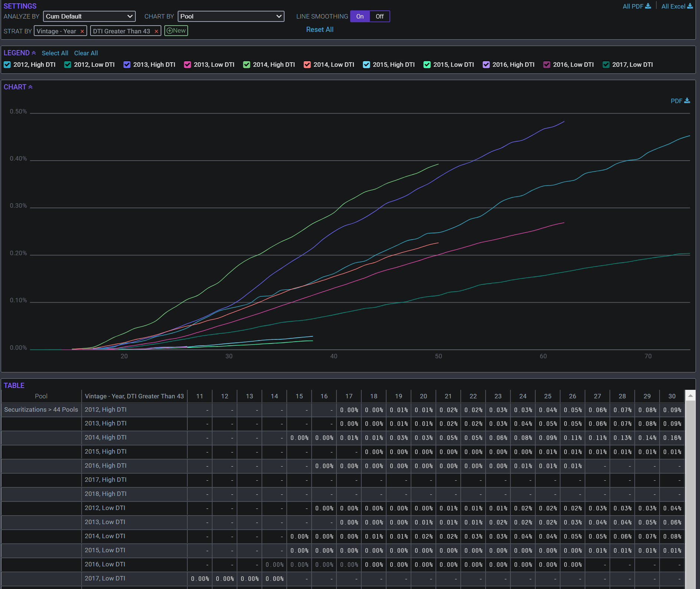Image resolution: width=700 pixels, height=589 pixels.
Task: Add a New strat filter
Action: point(176,31)
